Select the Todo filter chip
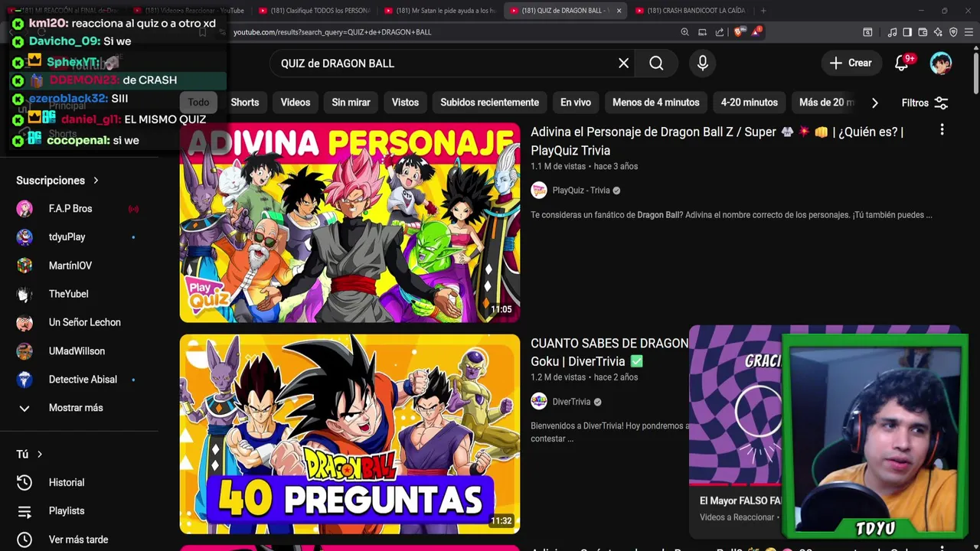Screen dimensions: 980x551 (198, 103)
